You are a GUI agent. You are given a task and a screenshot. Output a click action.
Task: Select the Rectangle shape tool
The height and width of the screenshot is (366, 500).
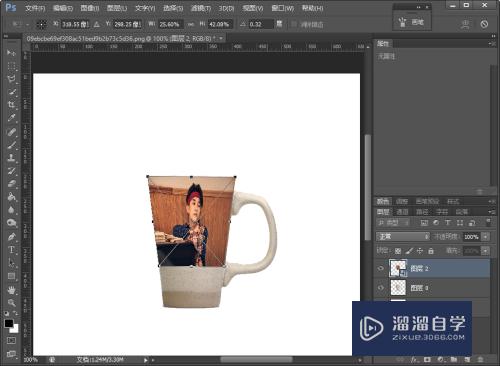11,276
